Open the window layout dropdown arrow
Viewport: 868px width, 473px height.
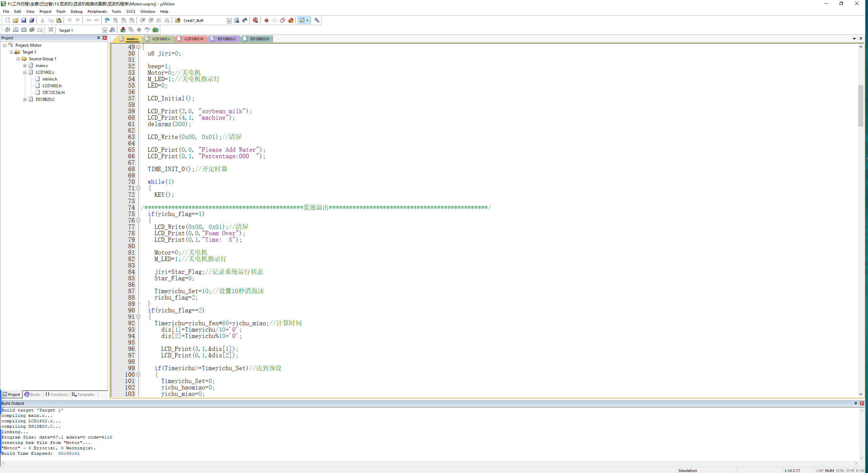[307, 20]
